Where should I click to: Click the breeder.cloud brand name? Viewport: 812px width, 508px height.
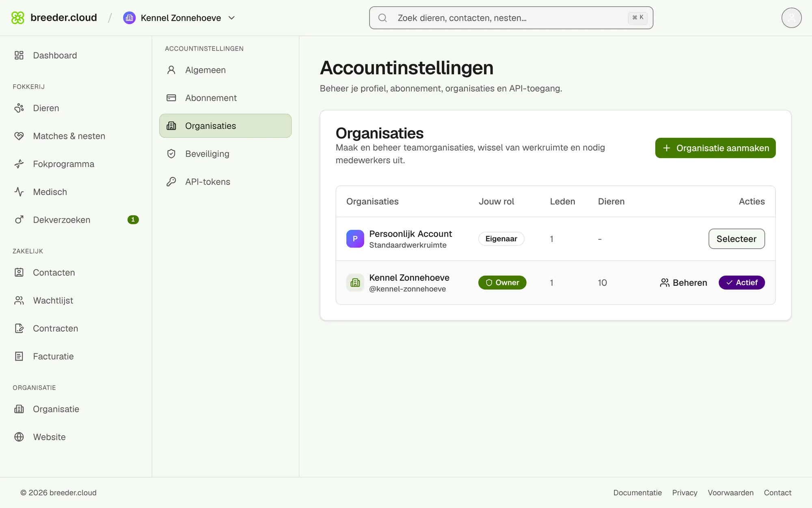[64, 18]
